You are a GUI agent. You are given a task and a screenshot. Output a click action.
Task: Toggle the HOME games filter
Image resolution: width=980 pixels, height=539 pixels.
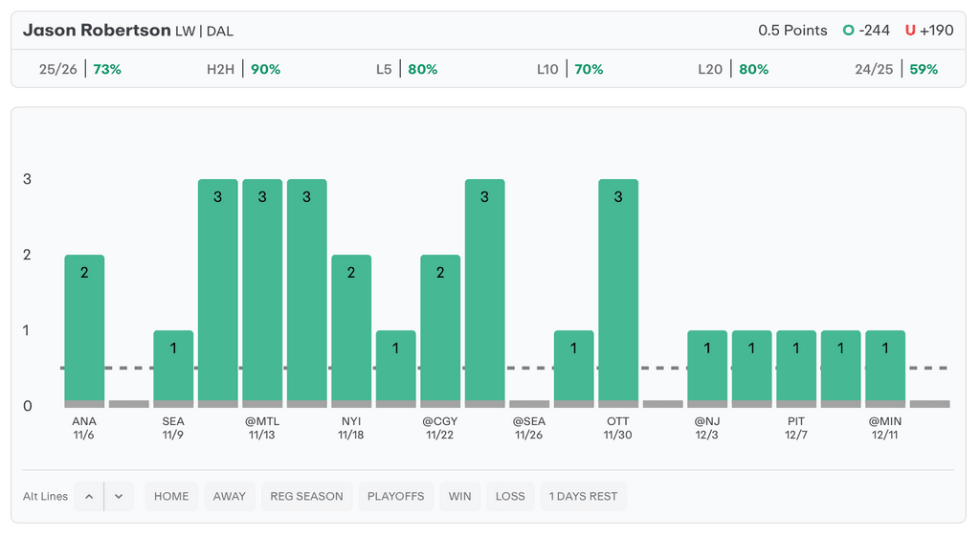[x=171, y=496]
